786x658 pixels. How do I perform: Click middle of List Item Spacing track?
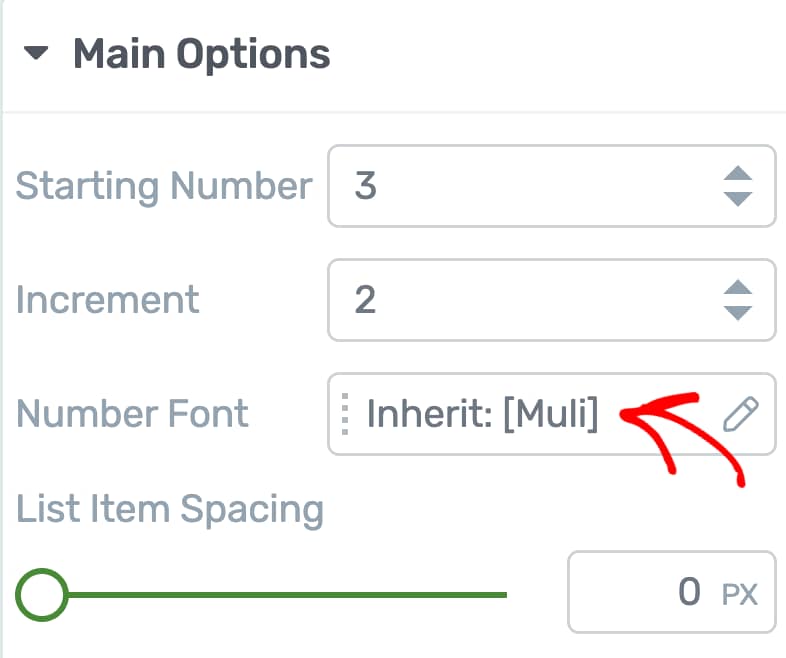pyautogui.click(x=286, y=595)
